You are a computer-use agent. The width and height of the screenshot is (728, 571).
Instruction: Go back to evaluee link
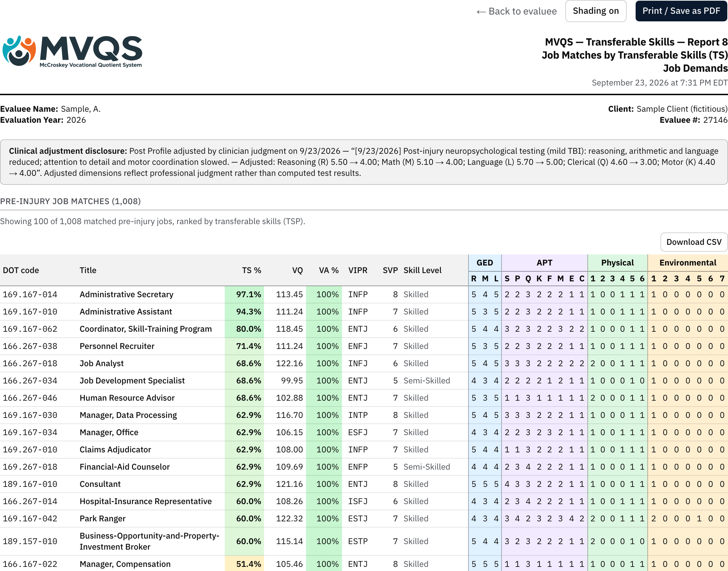click(x=516, y=11)
